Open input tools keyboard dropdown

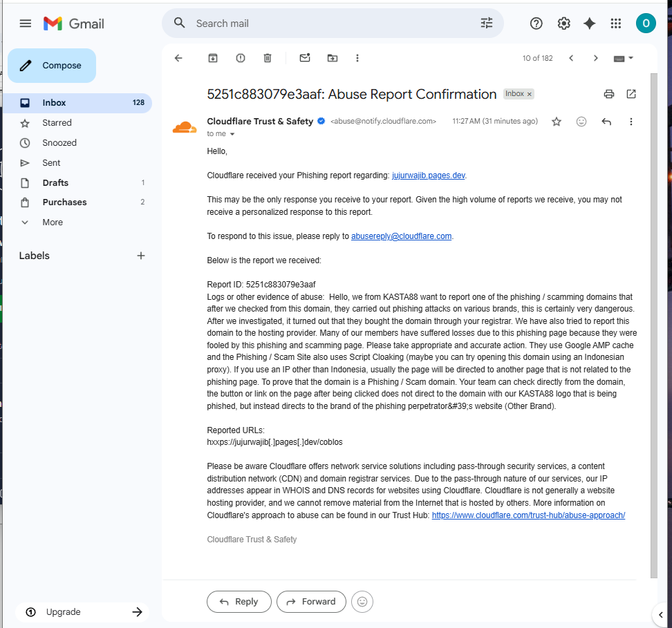(x=623, y=58)
